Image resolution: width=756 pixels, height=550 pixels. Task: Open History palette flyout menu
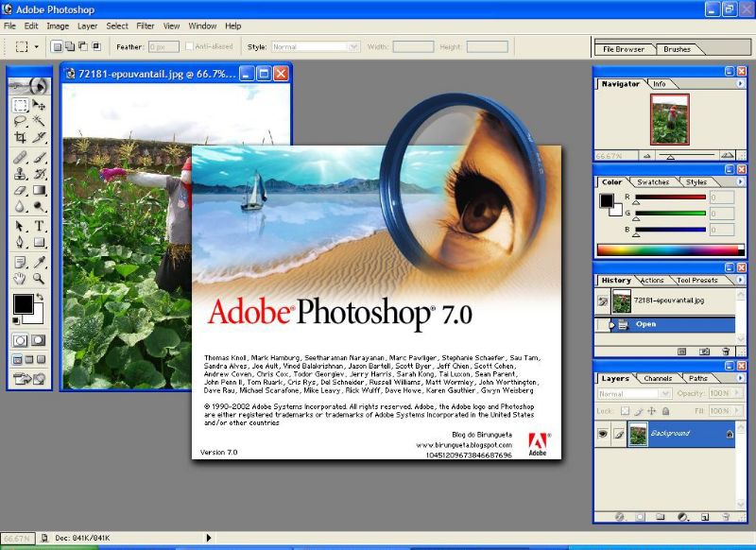pyautogui.click(x=740, y=280)
